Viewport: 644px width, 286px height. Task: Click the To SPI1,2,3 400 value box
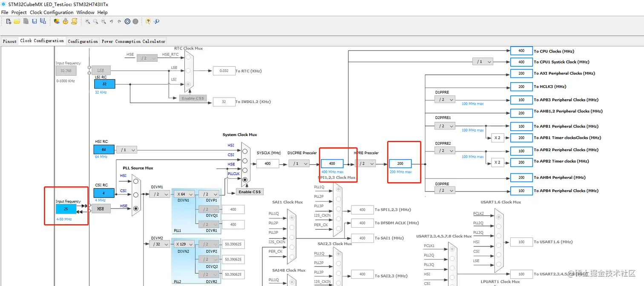coord(362,209)
